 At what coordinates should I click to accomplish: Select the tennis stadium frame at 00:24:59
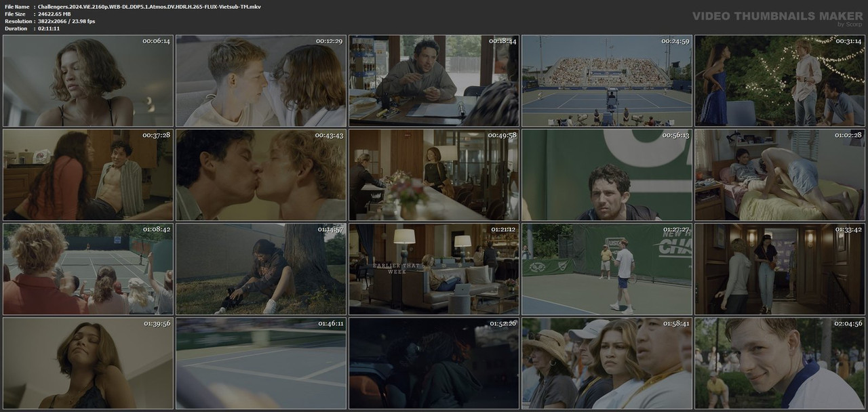(607, 81)
